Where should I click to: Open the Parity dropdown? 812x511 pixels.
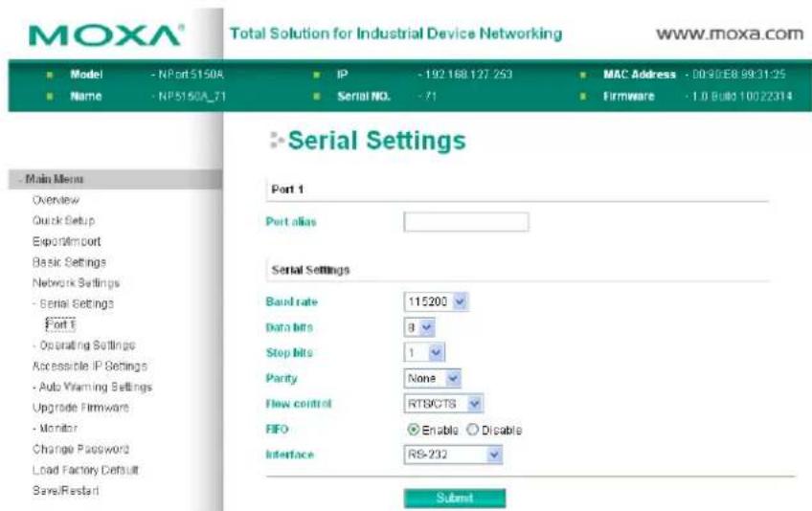432,378
